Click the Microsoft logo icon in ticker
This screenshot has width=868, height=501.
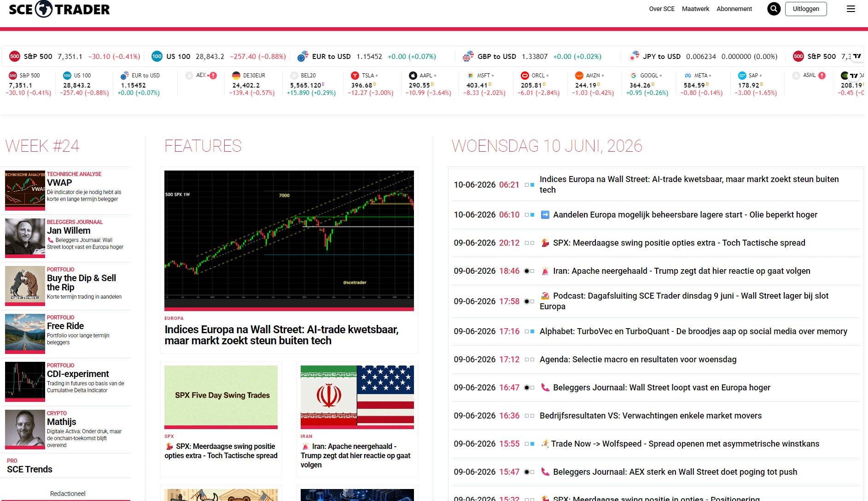[470, 76]
